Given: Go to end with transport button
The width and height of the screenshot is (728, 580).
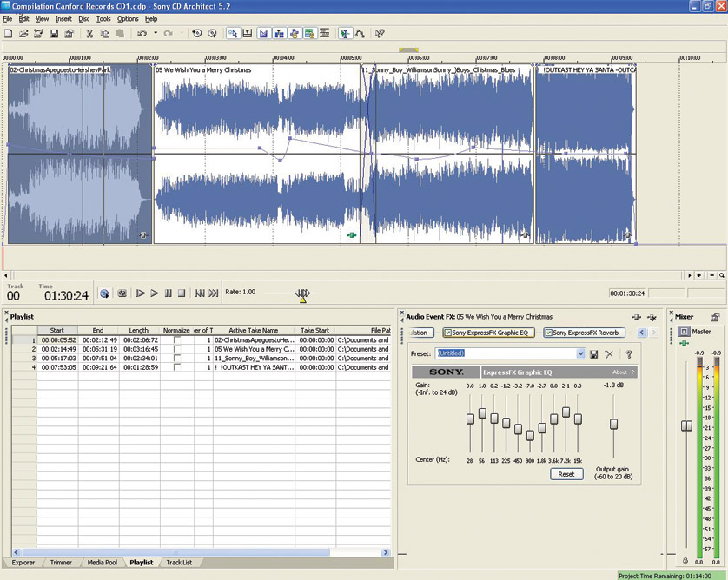Looking at the screenshot, I should pos(214,293).
